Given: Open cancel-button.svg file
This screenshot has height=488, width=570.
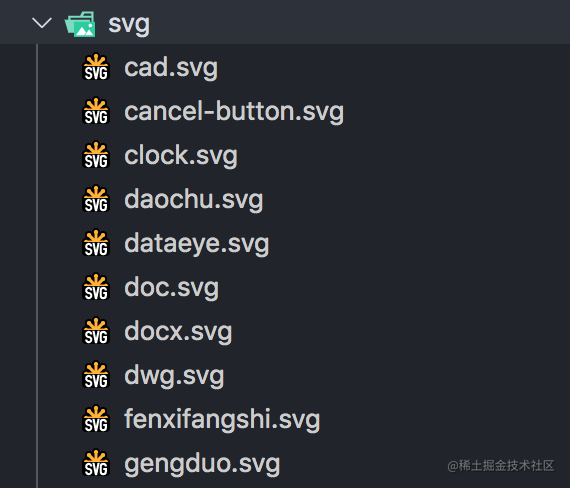Looking at the screenshot, I should point(234,112).
